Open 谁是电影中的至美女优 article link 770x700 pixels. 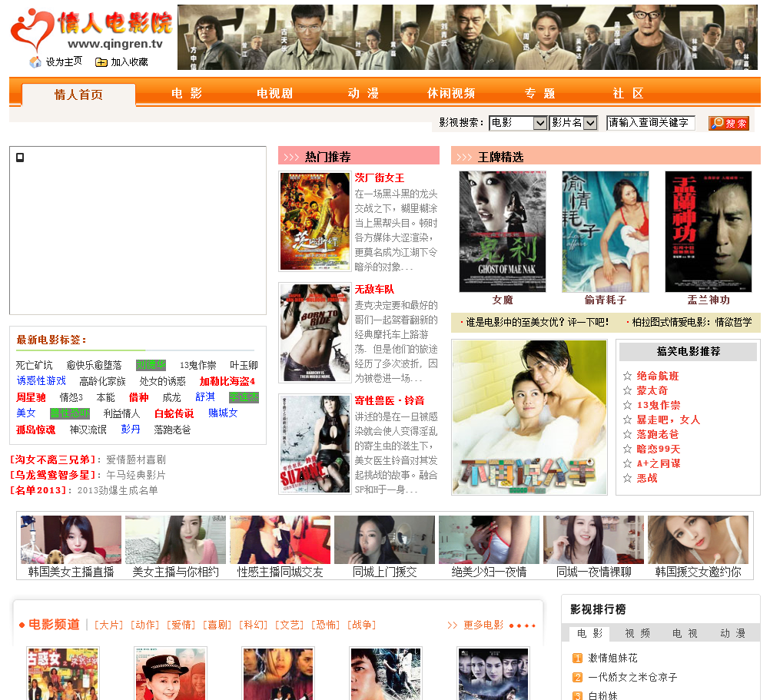536,323
